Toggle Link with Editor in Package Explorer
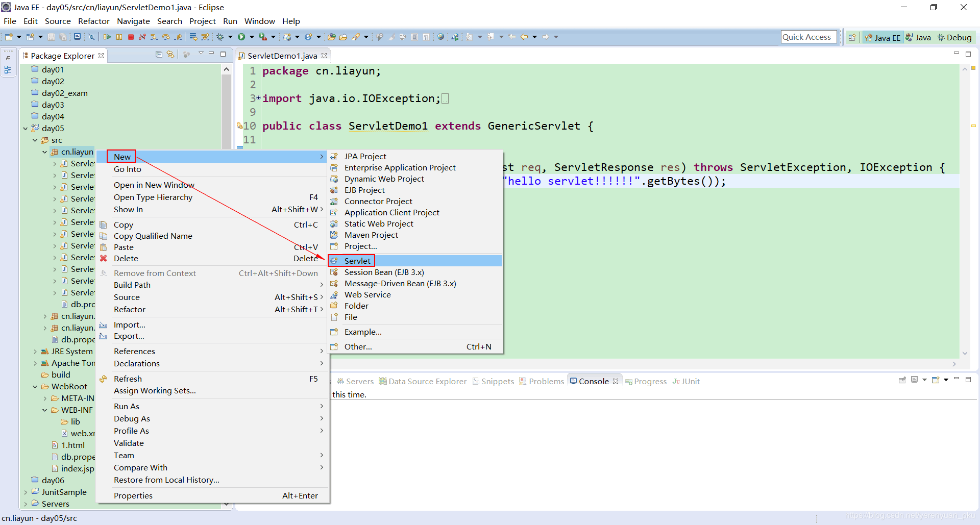Image resolution: width=980 pixels, height=525 pixels. click(x=170, y=55)
